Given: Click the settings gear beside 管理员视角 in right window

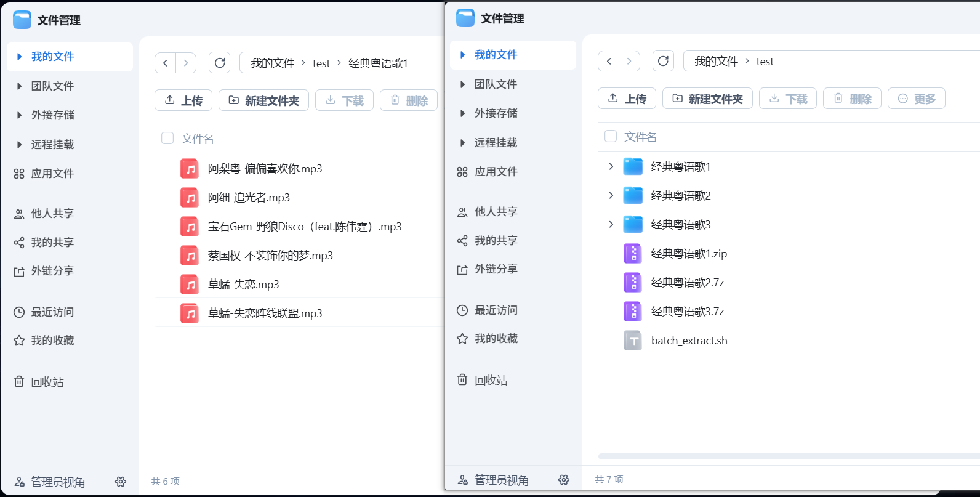Looking at the screenshot, I should (564, 480).
